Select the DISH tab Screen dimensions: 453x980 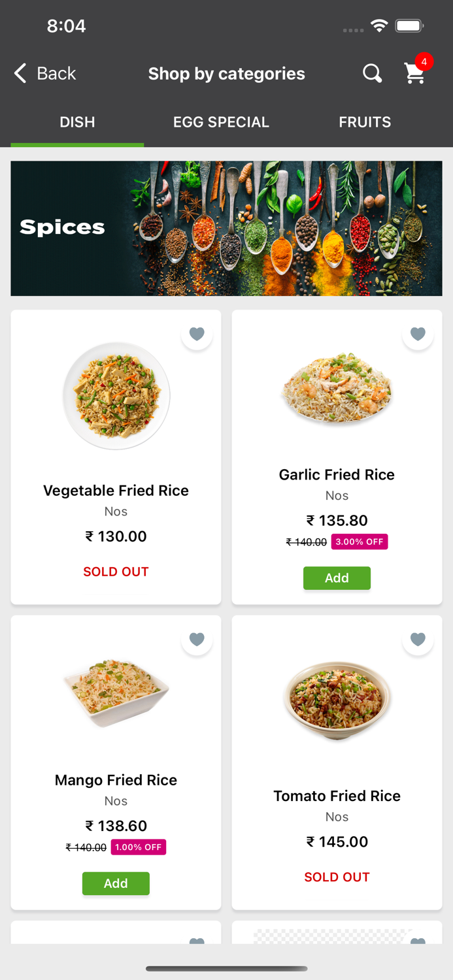[77, 122]
